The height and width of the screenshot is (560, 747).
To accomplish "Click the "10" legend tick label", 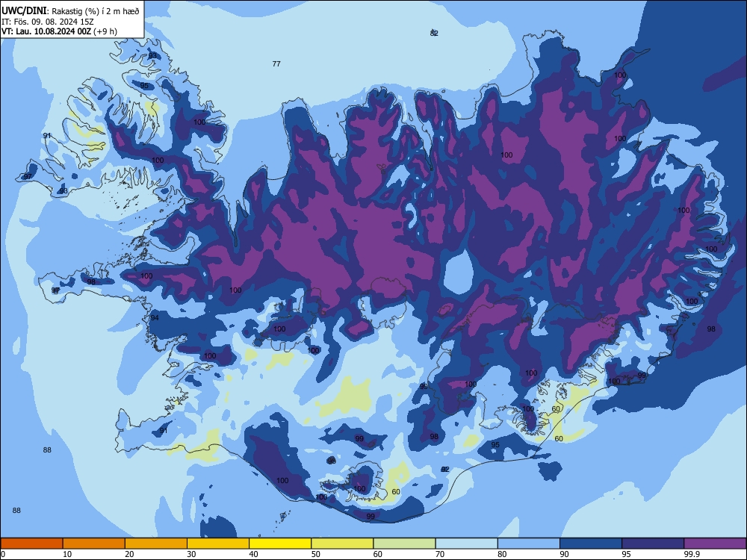I will tap(67, 554).
